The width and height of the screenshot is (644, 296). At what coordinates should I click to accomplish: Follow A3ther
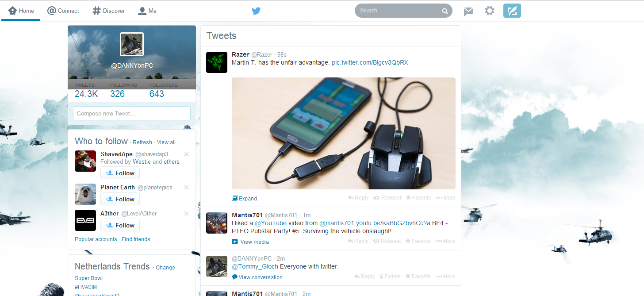[x=120, y=225]
